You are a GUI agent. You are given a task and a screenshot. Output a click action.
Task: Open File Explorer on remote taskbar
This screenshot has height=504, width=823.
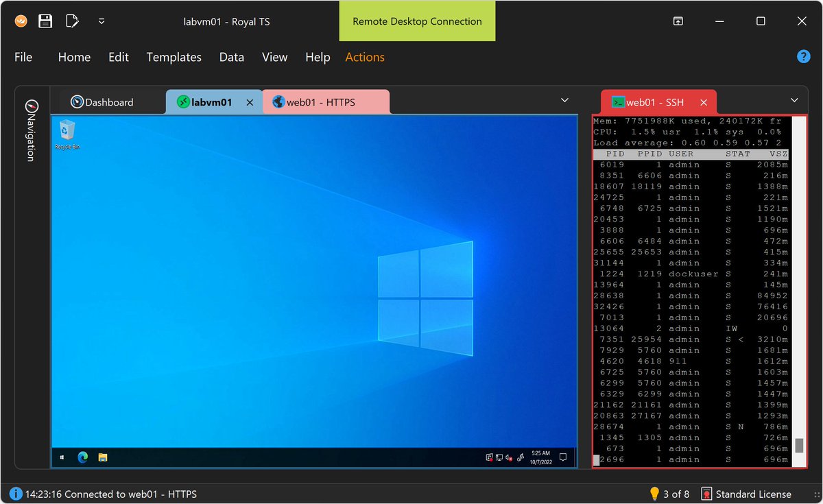click(103, 457)
